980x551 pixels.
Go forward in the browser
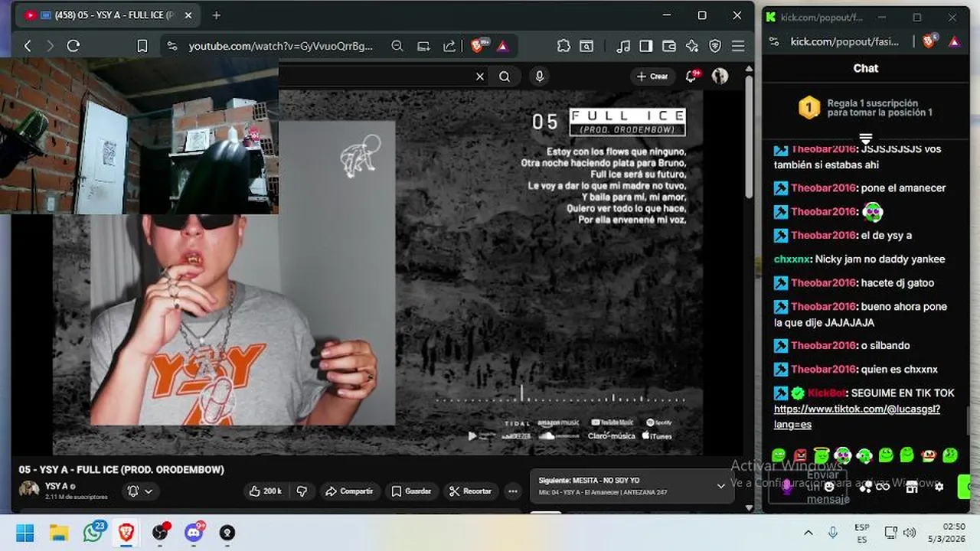(51, 46)
